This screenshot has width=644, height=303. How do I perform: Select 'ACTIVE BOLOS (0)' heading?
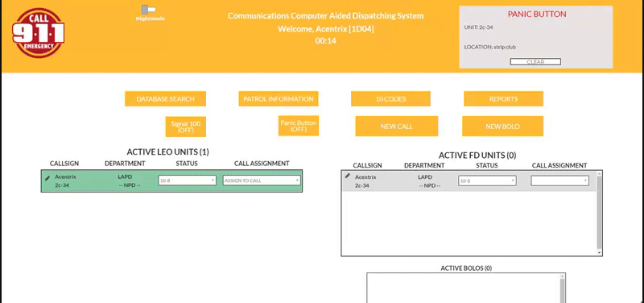[x=466, y=268]
